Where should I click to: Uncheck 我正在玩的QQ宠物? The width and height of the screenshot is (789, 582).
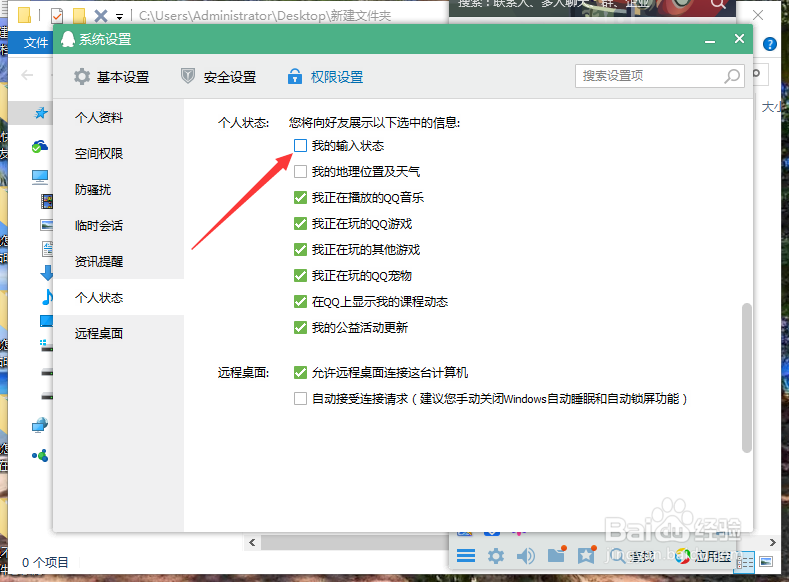[x=300, y=276]
